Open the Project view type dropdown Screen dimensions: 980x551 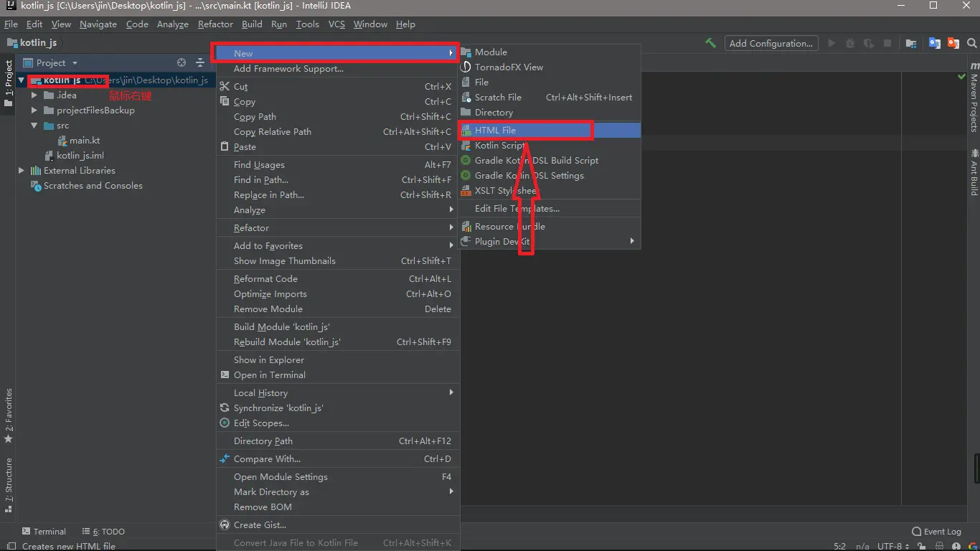tap(75, 63)
